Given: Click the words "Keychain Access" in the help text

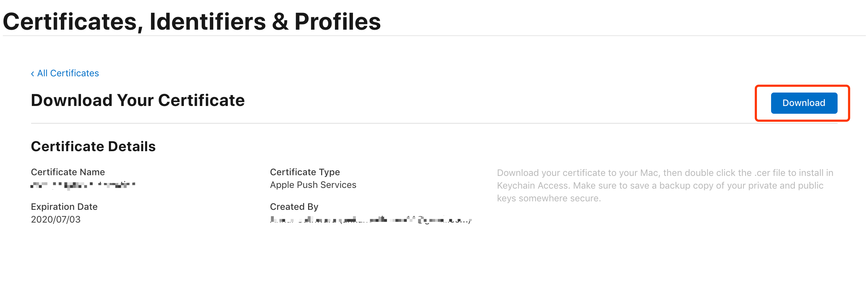Looking at the screenshot, I should 532,185.
